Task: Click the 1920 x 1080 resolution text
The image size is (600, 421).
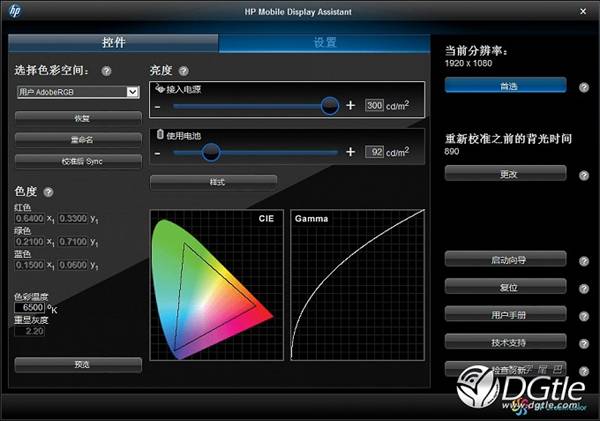Action: pyautogui.click(x=468, y=64)
